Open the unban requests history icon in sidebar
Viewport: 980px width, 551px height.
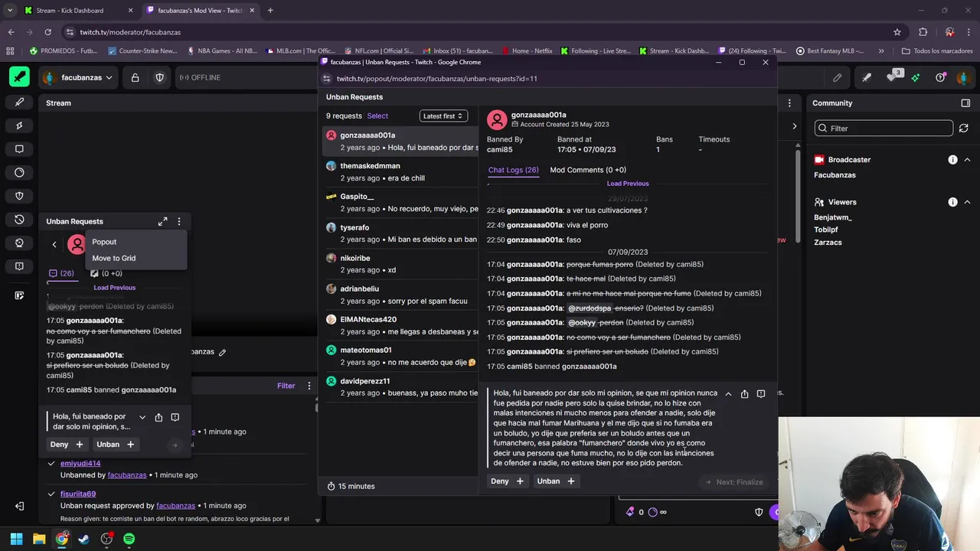(x=20, y=220)
